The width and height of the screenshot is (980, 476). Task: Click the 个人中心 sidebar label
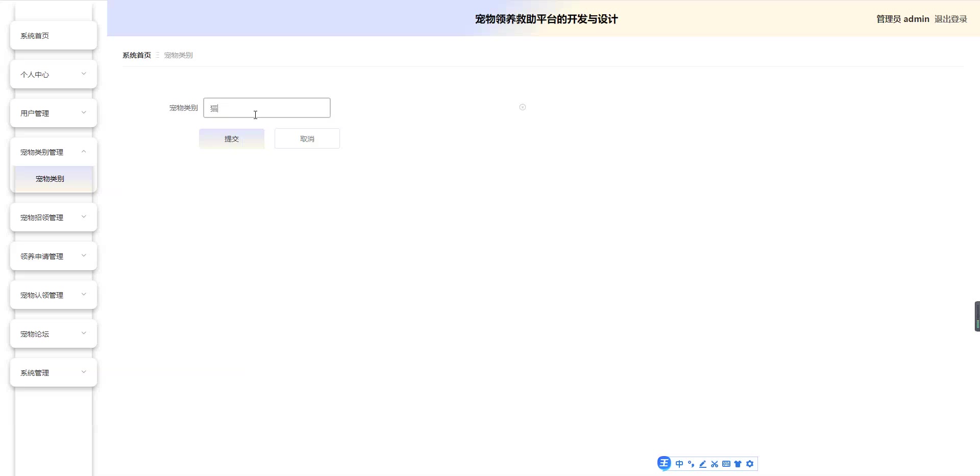(x=35, y=75)
